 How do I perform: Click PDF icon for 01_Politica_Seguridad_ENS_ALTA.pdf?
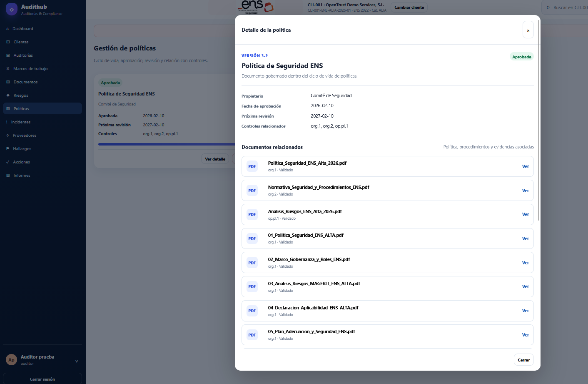point(252,238)
